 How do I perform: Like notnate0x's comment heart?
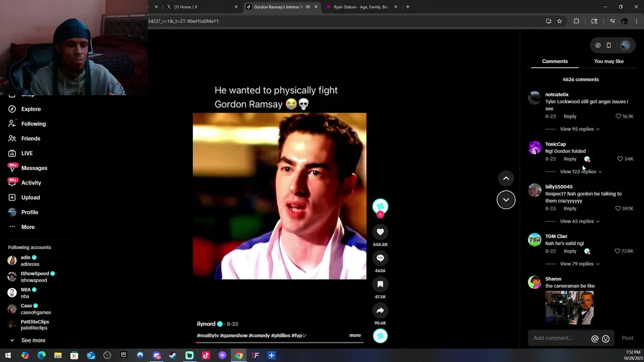click(x=618, y=116)
